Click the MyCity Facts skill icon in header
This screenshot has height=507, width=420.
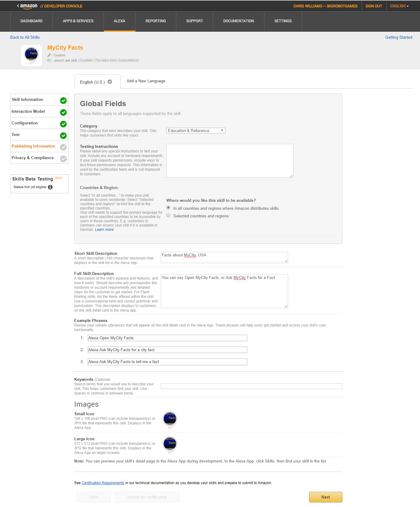click(31, 55)
